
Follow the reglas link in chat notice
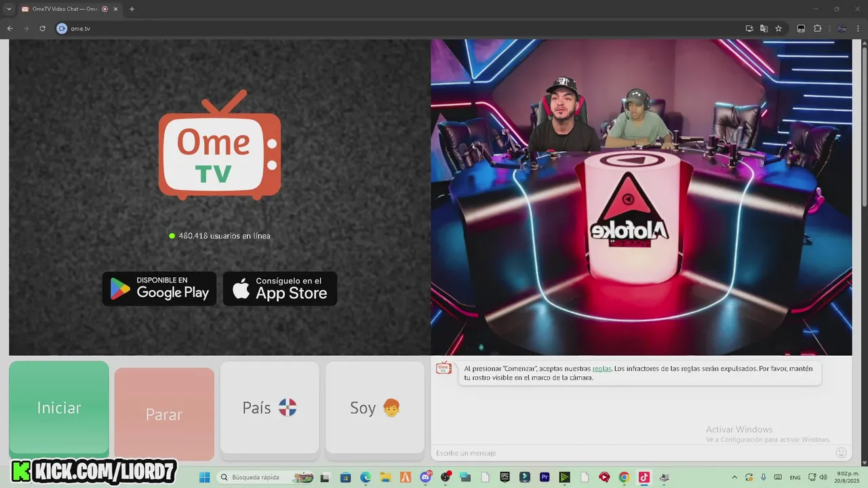[x=601, y=369]
